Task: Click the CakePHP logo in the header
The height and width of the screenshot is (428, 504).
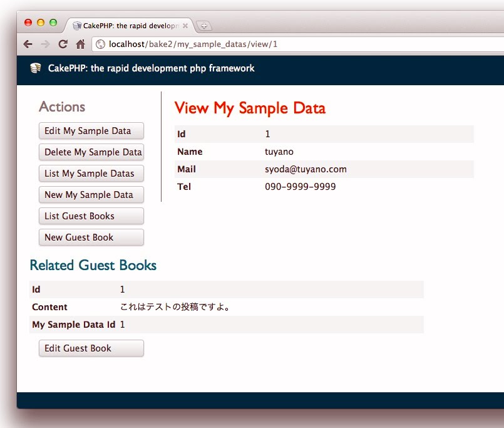Action: (35, 68)
